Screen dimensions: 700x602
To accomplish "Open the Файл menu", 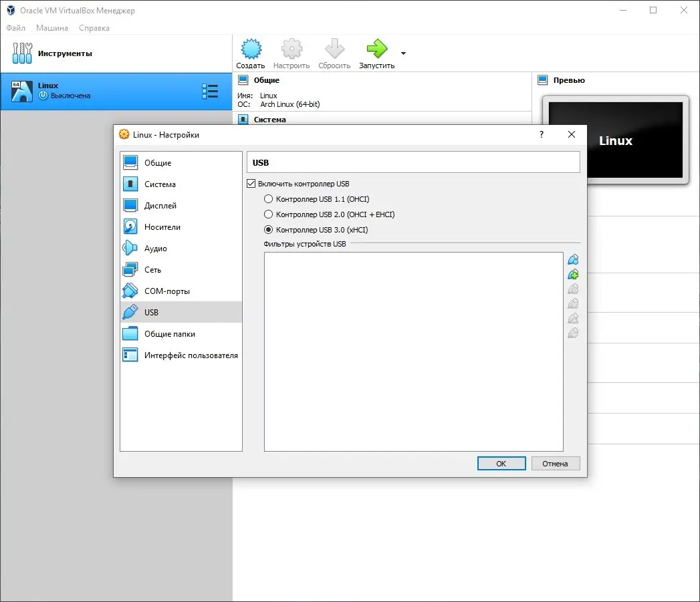I will [15, 27].
